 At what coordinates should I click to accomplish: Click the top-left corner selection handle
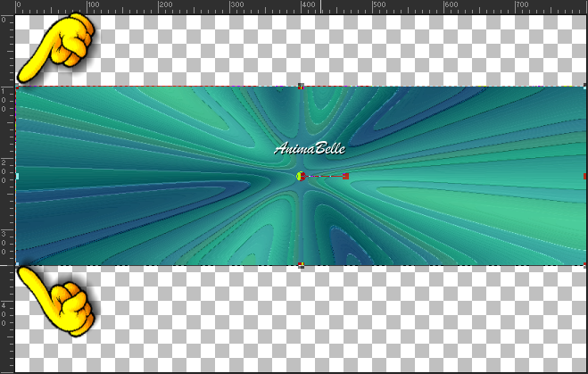(x=16, y=87)
